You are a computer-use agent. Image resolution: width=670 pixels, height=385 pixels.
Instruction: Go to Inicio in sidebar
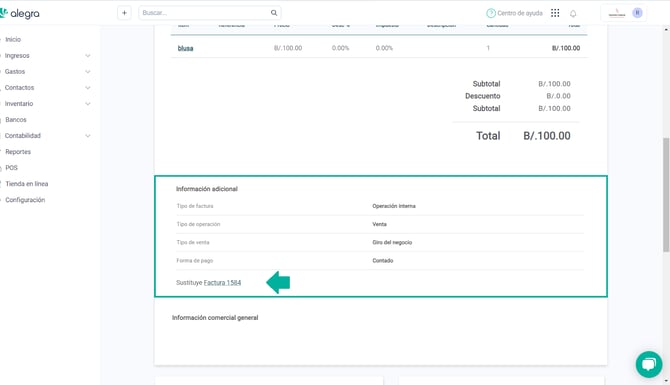point(13,39)
